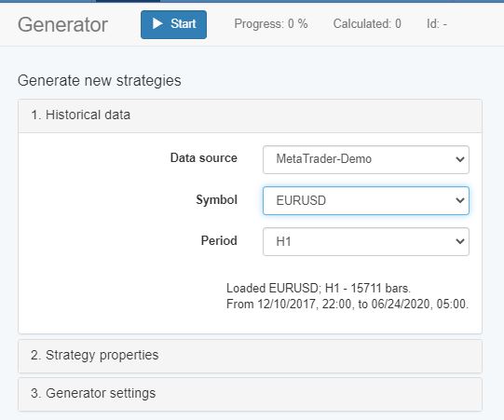Image resolution: width=504 pixels, height=420 pixels.
Task: Click the chevron arrow on Data source field
Action: 460,159
